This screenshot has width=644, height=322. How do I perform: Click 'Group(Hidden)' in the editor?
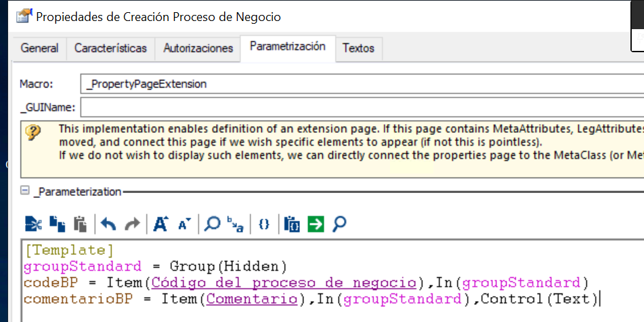tap(228, 266)
